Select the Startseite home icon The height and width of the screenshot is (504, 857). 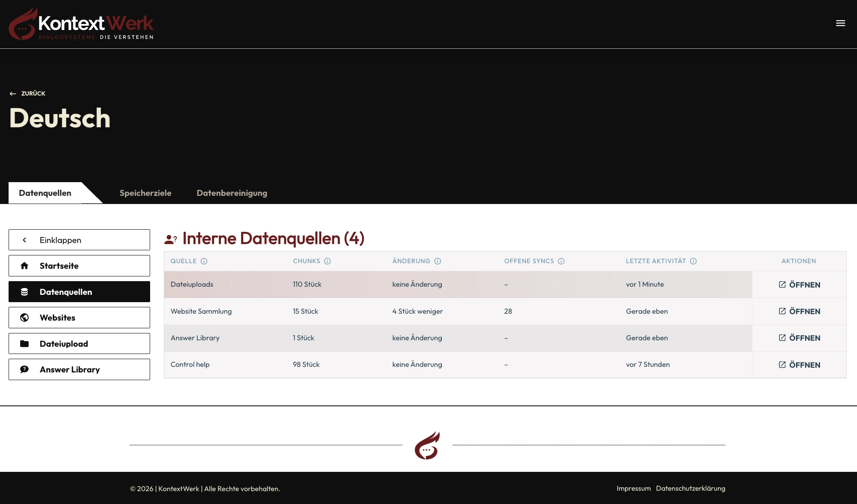point(24,265)
